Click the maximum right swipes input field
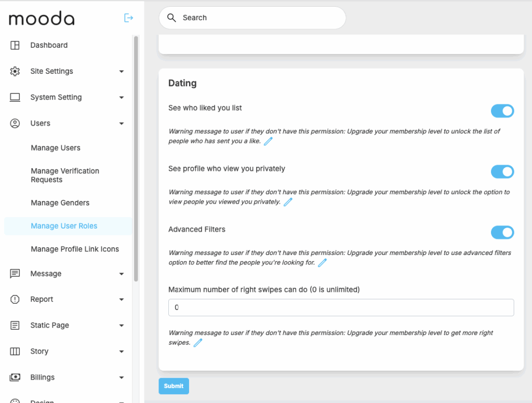Image resolution: width=532 pixels, height=403 pixels. click(341, 307)
